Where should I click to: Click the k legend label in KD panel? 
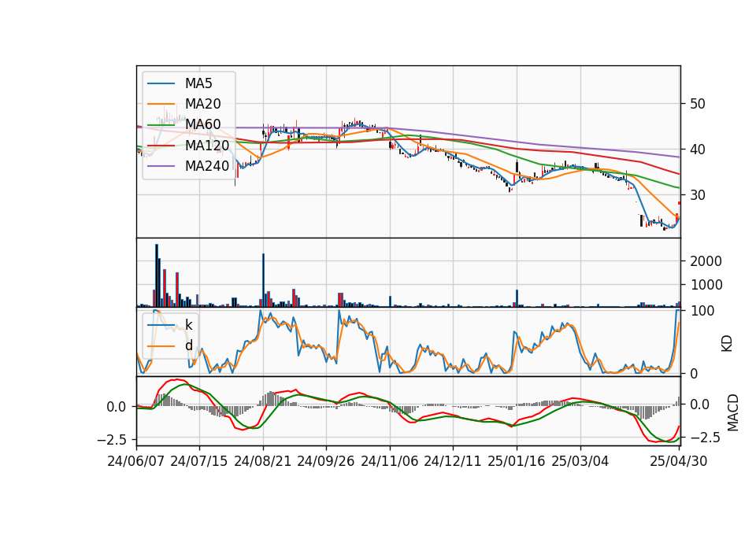click(188, 325)
